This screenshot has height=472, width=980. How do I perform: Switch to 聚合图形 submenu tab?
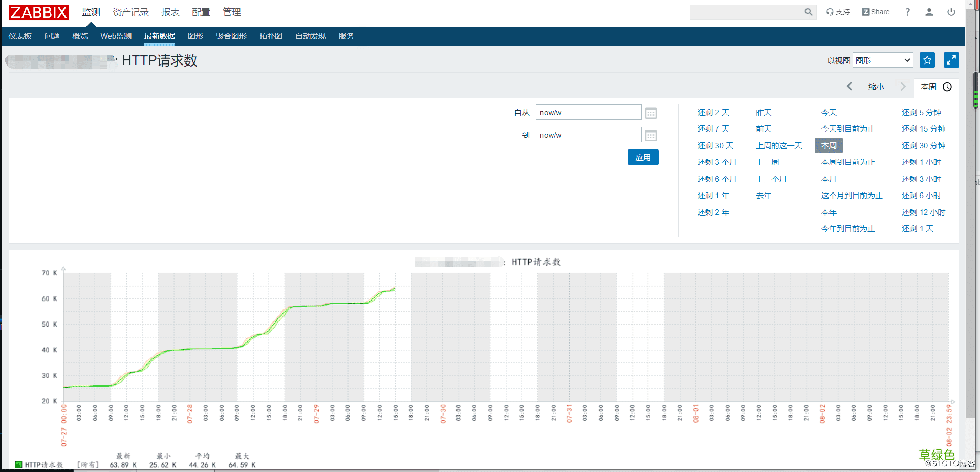[231, 36]
